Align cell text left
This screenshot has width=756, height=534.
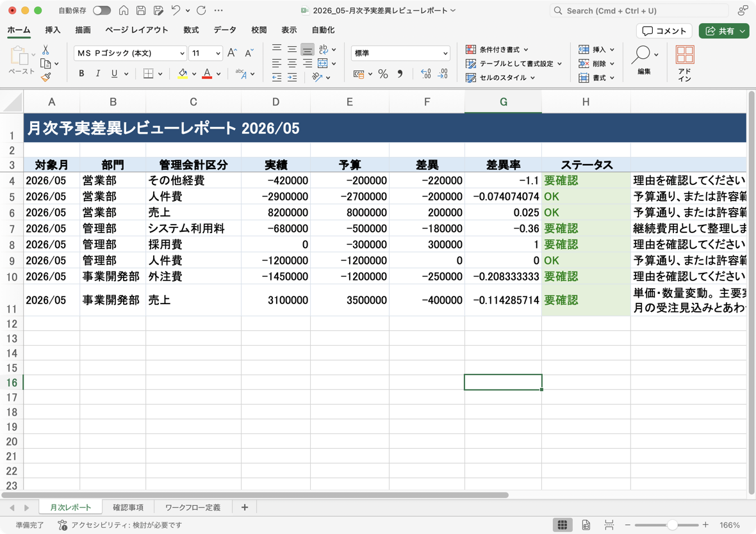click(277, 63)
